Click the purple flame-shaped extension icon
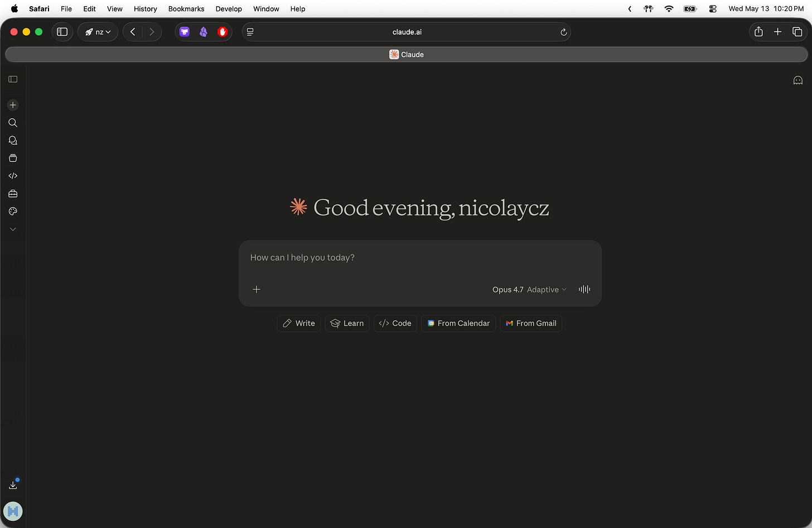812x528 pixels. (204, 32)
